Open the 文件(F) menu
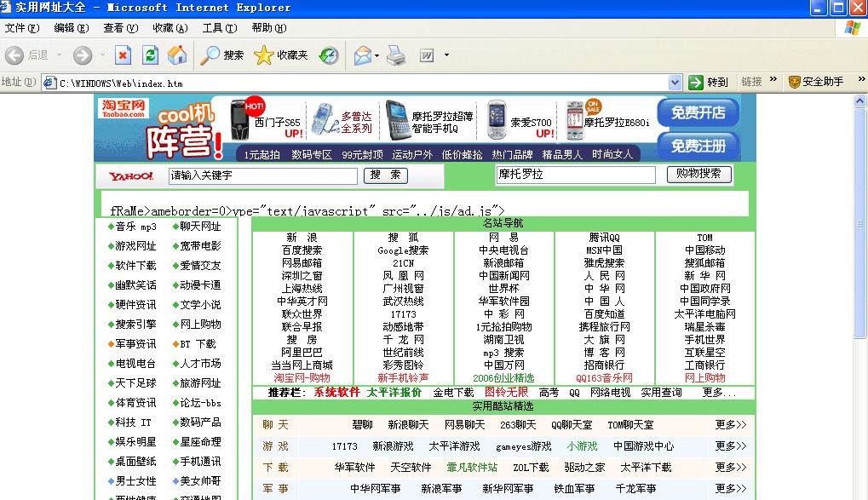Image resolution: width=868 pixels, height=500 pixels. tap(22, 28)
